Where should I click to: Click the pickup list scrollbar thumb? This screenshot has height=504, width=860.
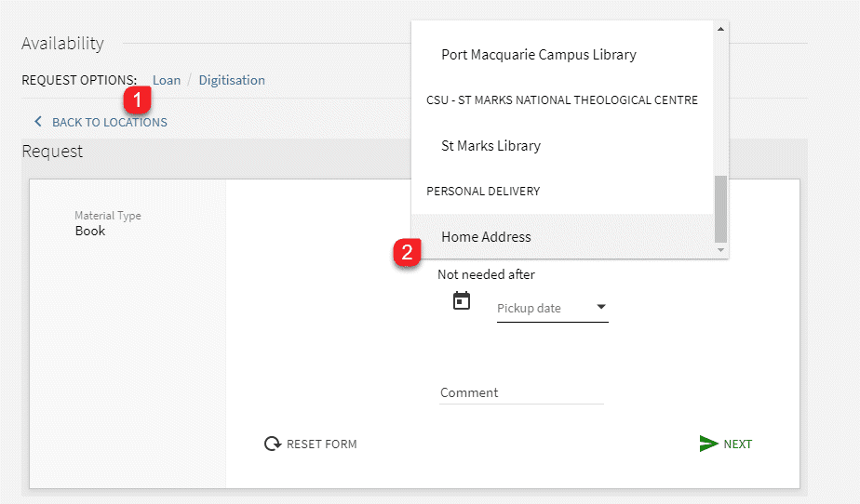point(720,208)
